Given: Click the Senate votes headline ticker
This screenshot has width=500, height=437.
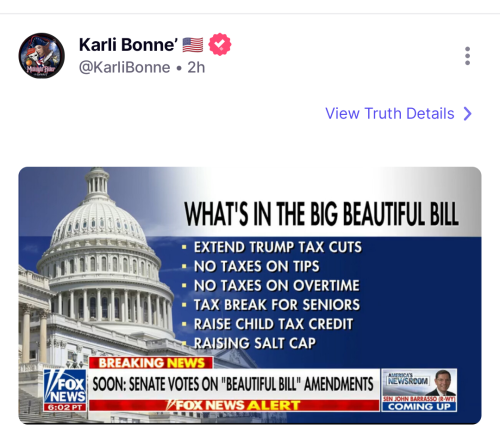Looking at the screenshot, I should (233, 384).
